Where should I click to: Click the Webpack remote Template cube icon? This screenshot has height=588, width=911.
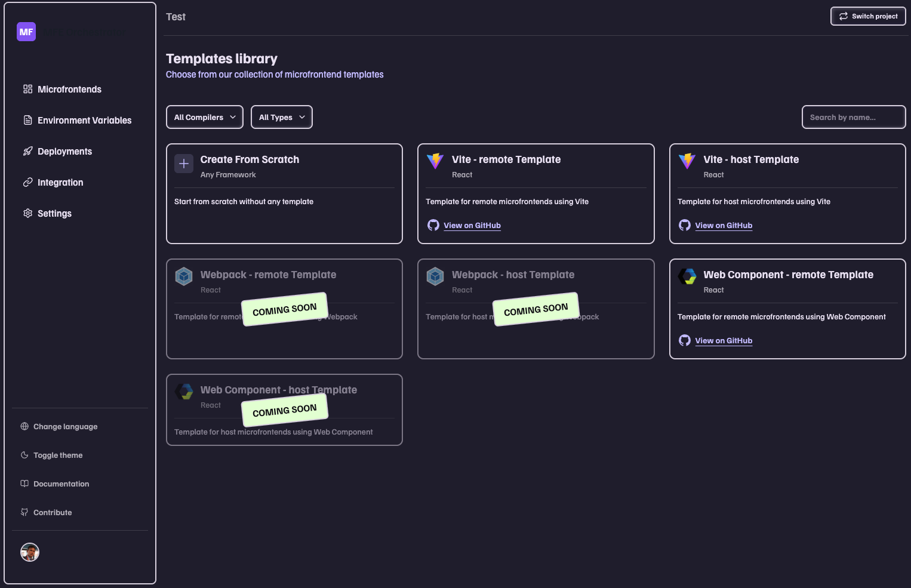tap(184, 276)
